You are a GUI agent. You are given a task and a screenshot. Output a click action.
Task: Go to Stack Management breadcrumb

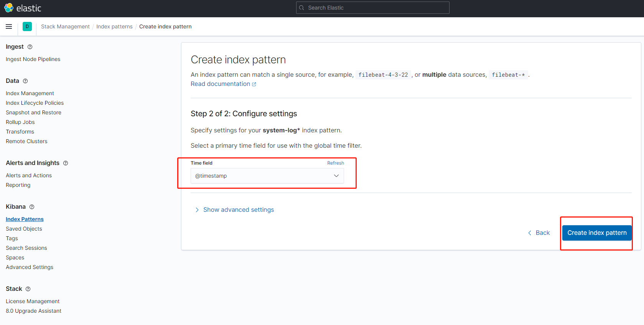tap(65, 26)
